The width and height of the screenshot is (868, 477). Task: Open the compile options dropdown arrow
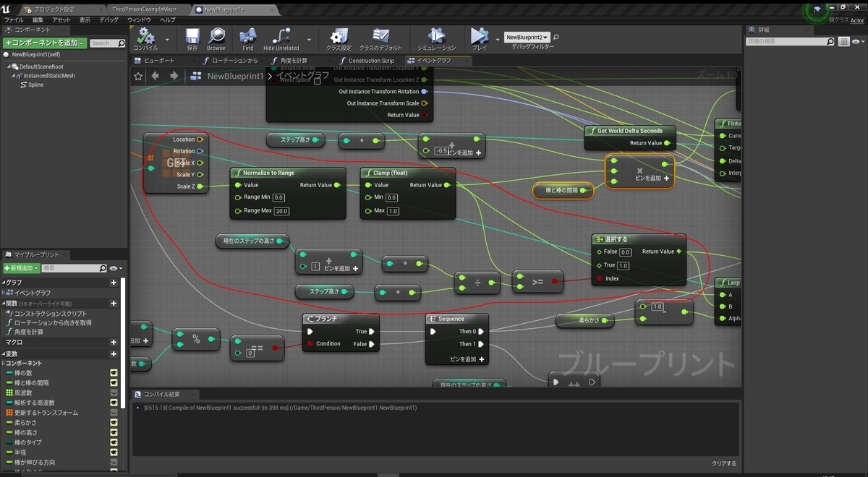[x=167, y=39]
